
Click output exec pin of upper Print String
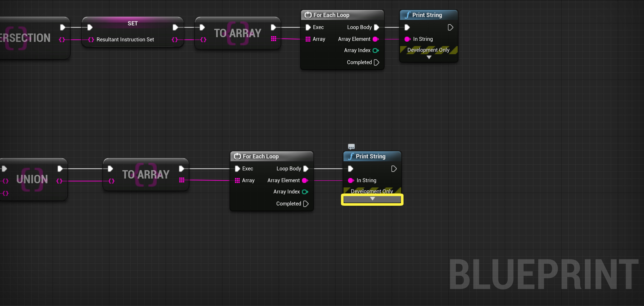pyautogui.click(x=450, y=27)
